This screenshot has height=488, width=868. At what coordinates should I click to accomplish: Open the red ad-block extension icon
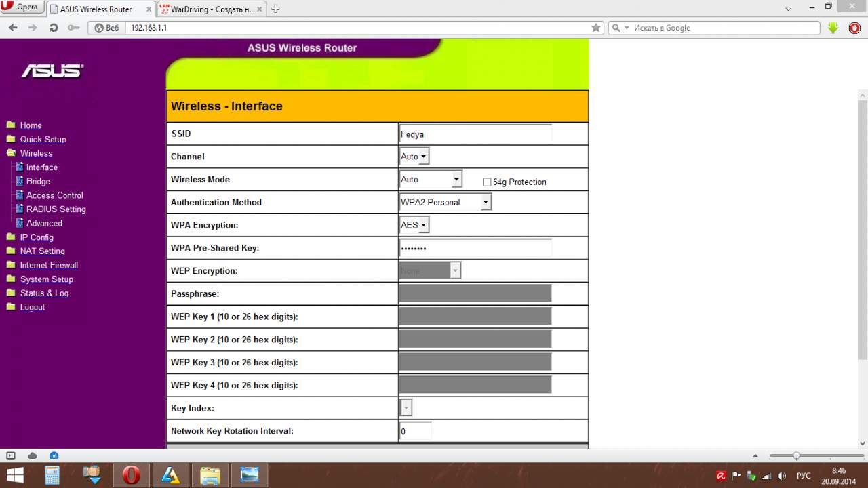(x=854, y=28)
